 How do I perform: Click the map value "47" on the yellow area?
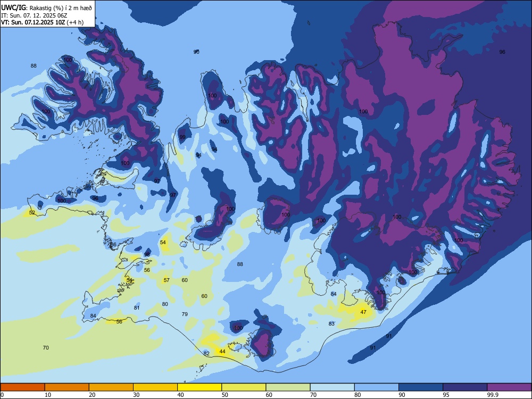click(363, 312)
